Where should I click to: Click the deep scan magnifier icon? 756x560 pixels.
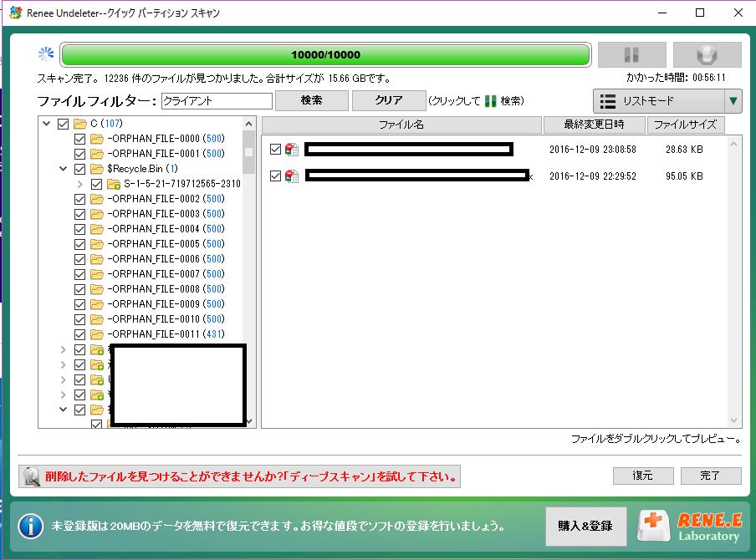(x=31, y=476)
